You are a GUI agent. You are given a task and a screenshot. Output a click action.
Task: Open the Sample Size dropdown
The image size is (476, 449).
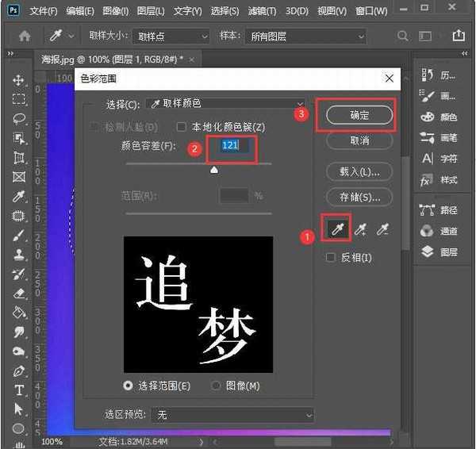[171, 36]
